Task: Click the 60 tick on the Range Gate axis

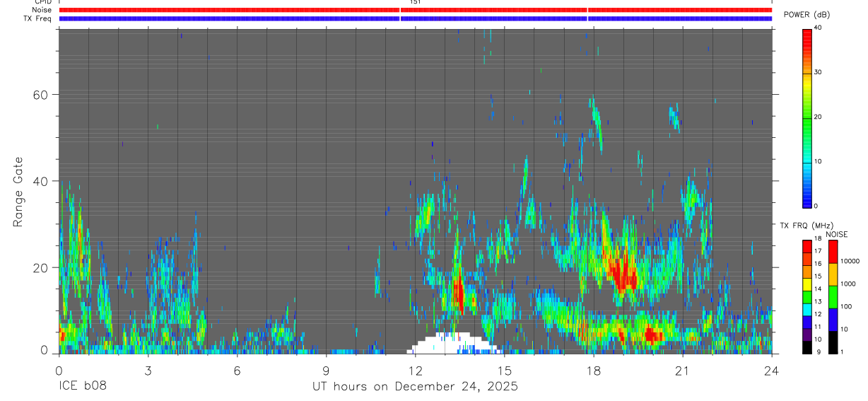Action: pos(40,95)
